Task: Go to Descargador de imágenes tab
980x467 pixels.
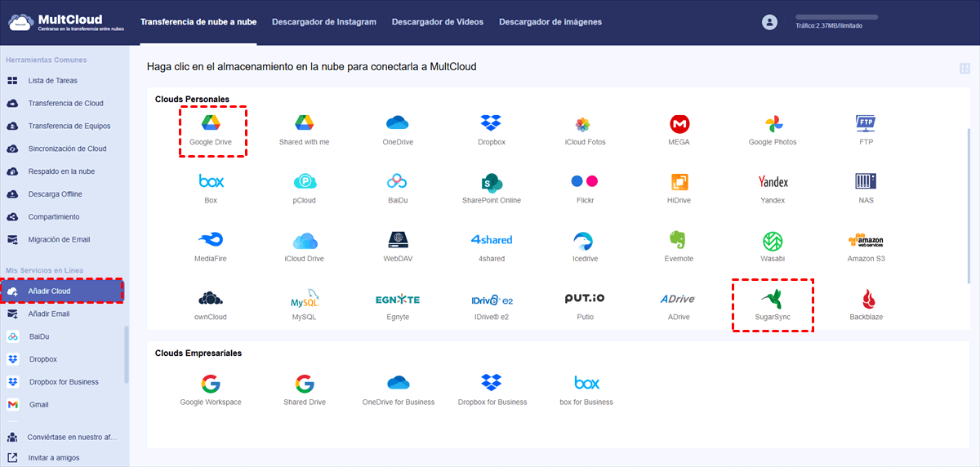Action: [x=550, y=22]
